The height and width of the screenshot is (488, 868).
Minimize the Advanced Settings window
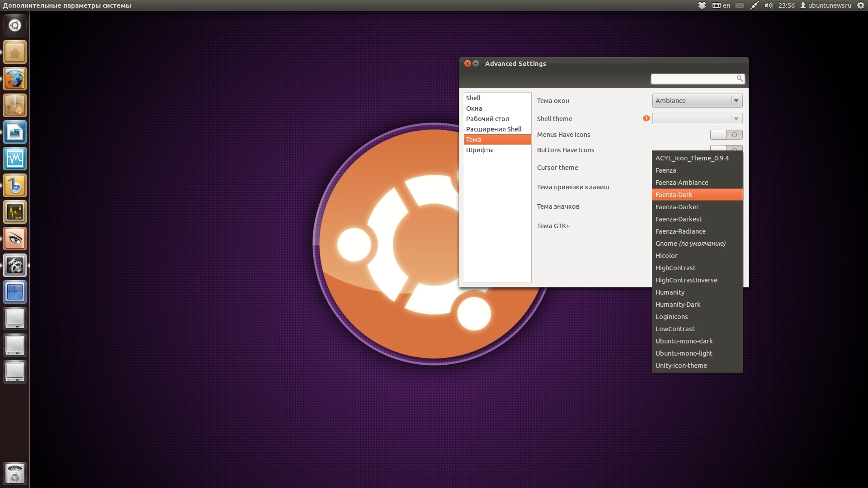[x=476, y=64]
